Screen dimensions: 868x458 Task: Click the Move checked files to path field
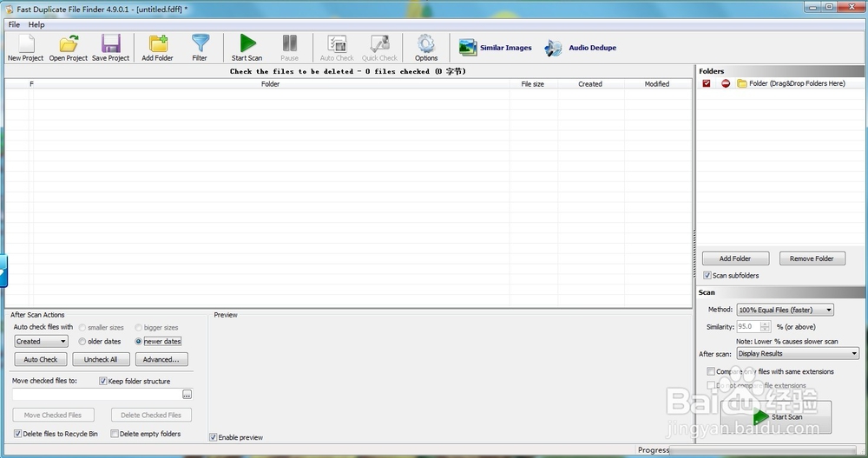[97, 395]
